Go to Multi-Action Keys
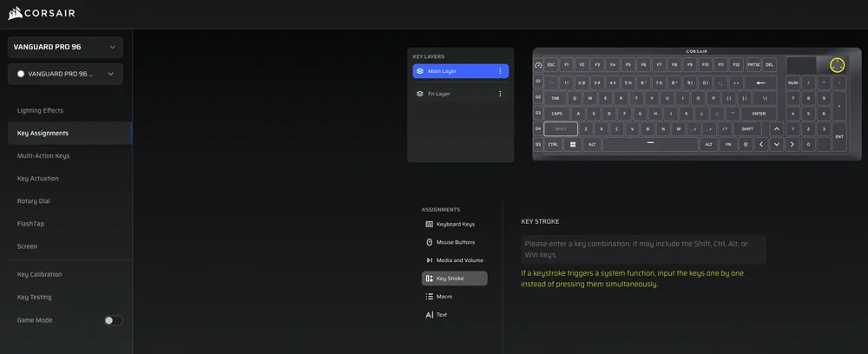868x354 pixels. pos(69,156)
